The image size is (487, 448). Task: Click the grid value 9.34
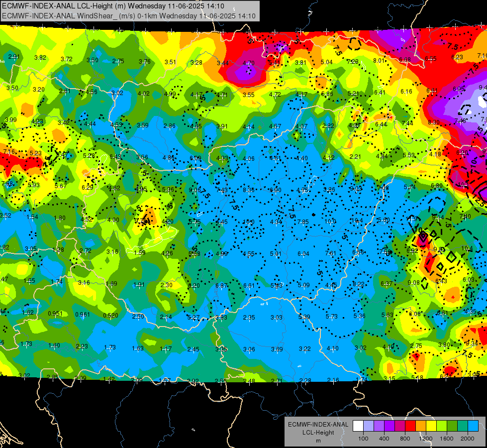pyautogui.click(x=472, y=343)
